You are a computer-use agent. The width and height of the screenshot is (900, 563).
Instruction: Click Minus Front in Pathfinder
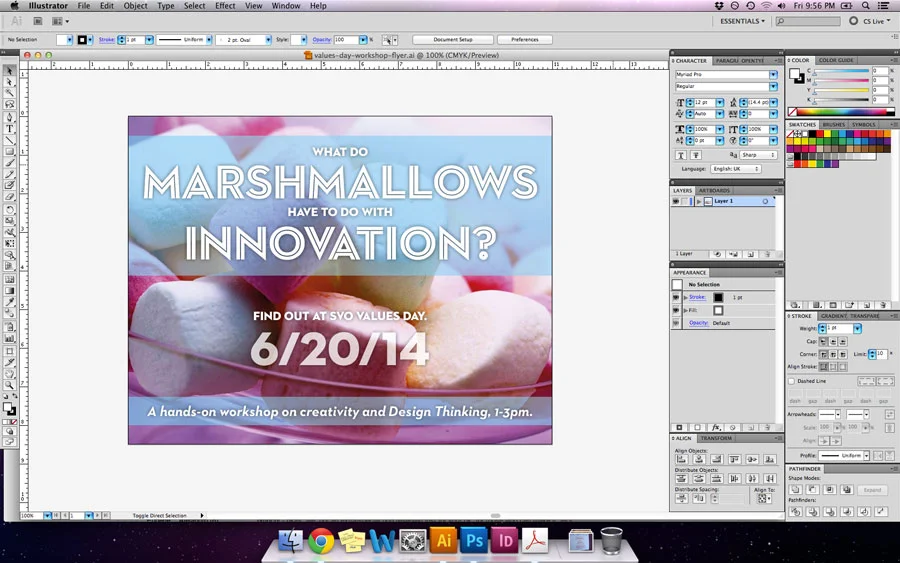(813, 490)
